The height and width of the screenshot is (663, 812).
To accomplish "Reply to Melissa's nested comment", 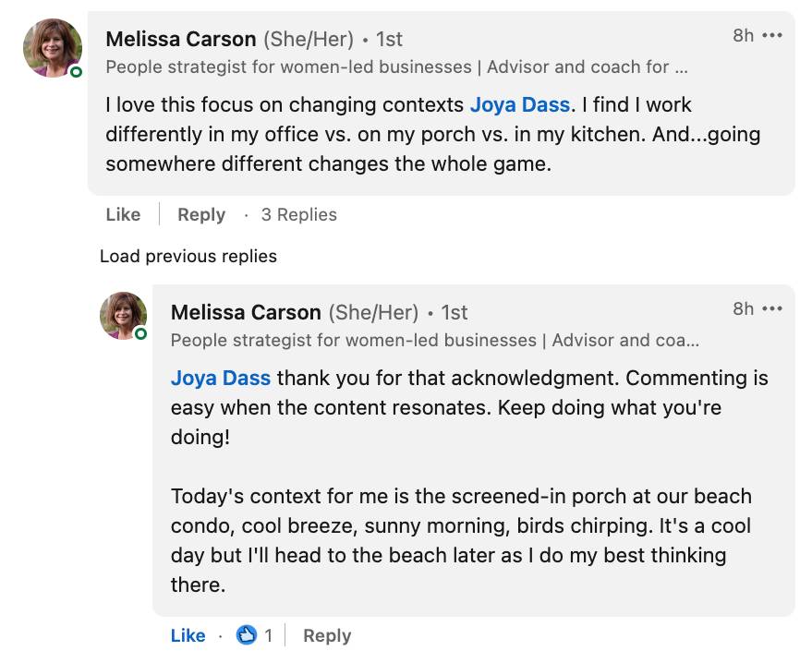I will pyautogui.click(x=327, y=635).
